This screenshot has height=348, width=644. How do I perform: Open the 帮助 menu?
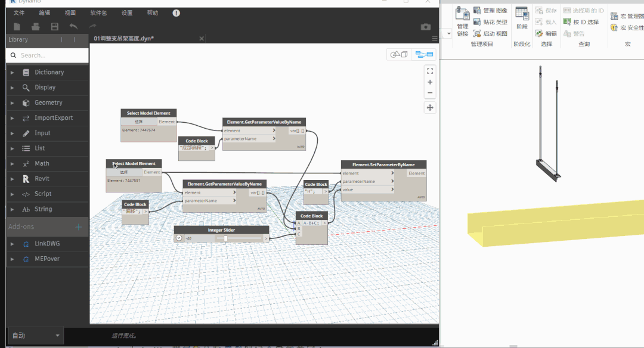point(153,13)
